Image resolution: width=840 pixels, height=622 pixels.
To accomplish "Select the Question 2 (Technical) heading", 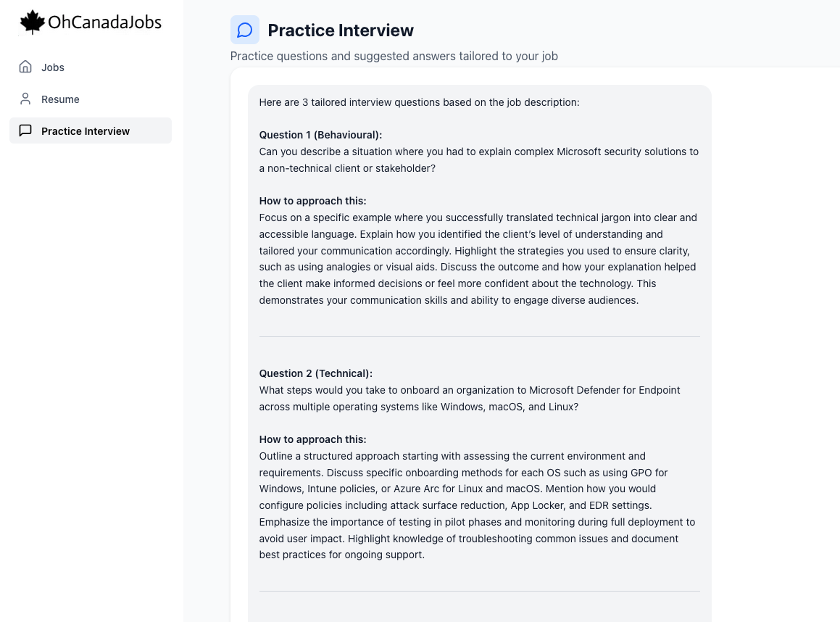I will [315, 373].
